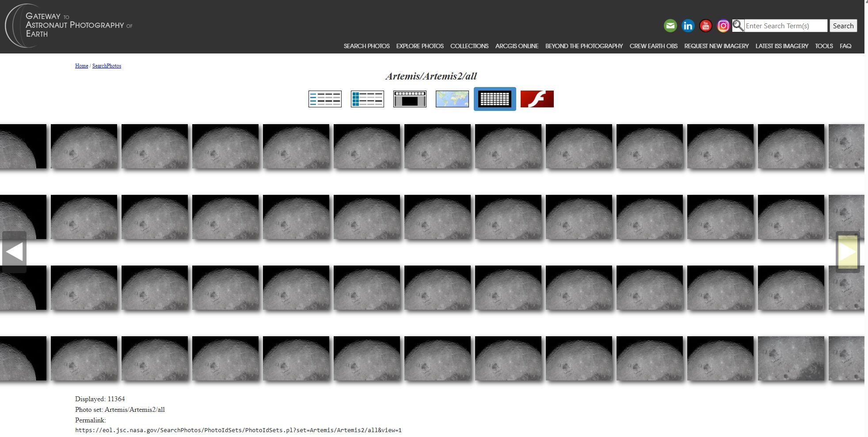Switch to the plain list view icon
This screenshot has width=868, height=437.
click(x=325, y=99)
